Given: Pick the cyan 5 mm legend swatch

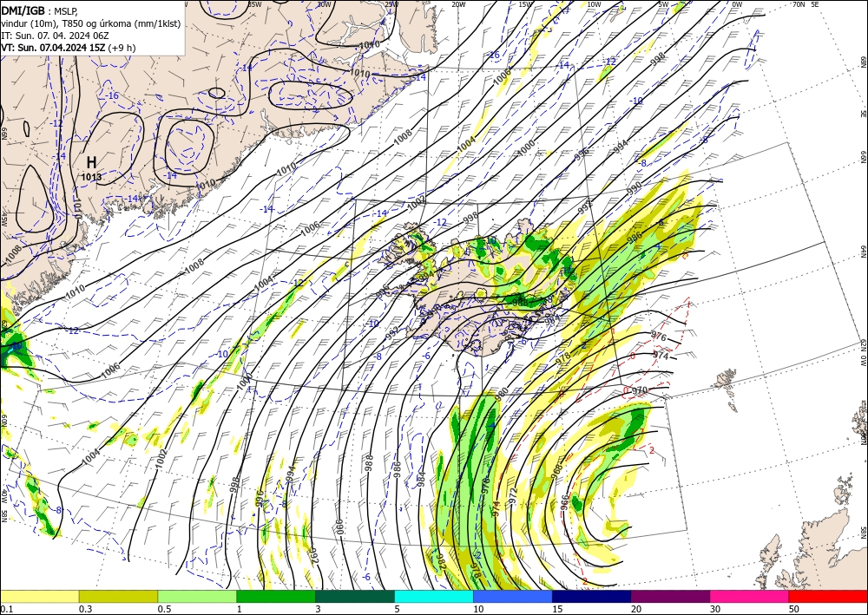Looking at the screenshot, I should (434, 596).
